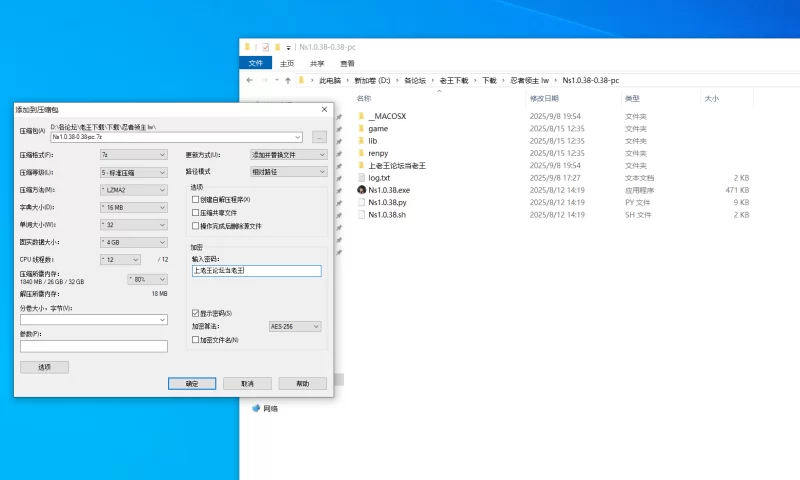800x480 pixels.
Task: Enable 压缩共享文件 checkbox
Action: [195, 213]
